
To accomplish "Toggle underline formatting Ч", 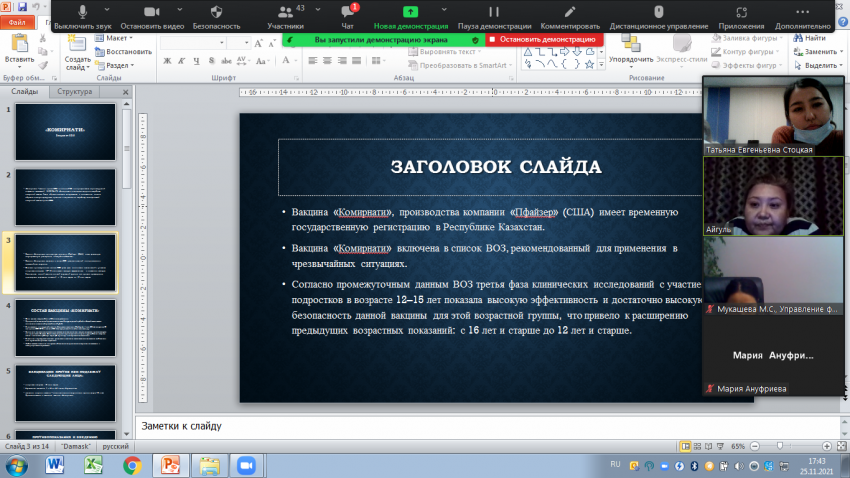I will 196,61.
